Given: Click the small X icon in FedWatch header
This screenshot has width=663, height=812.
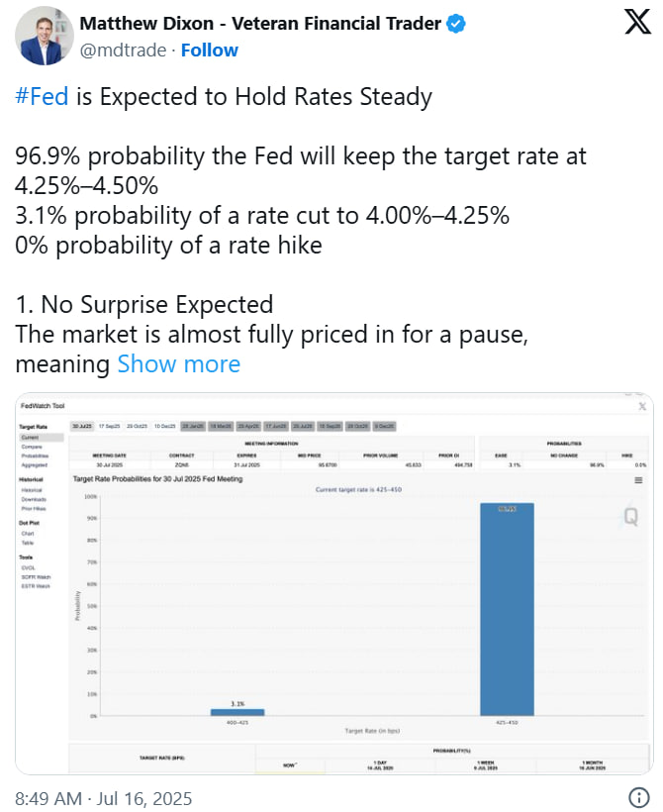Looking at the screenshot, I should click(641, 406).
